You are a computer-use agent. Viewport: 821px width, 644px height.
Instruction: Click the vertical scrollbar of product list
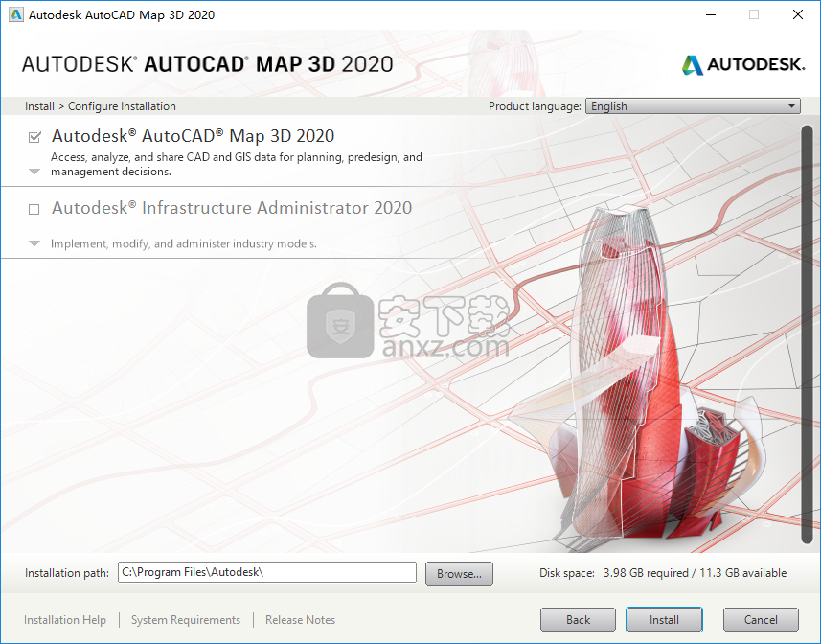807,334
